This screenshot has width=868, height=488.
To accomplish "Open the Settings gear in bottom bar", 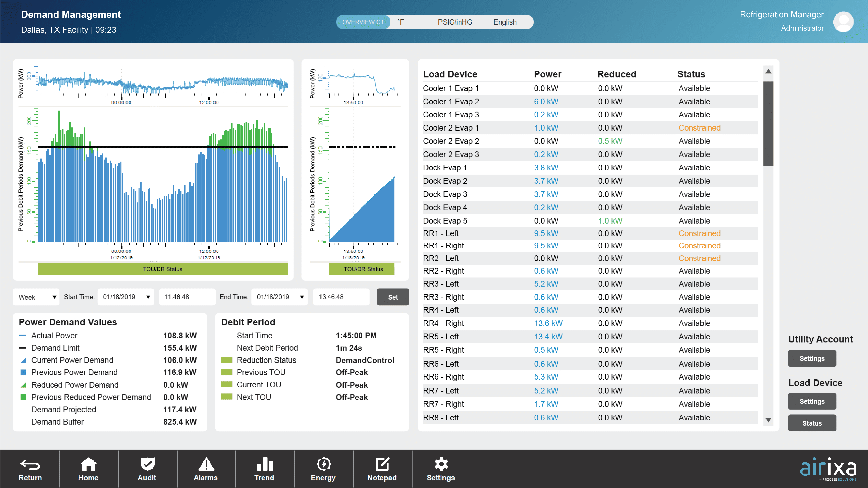I will [441, 464].
